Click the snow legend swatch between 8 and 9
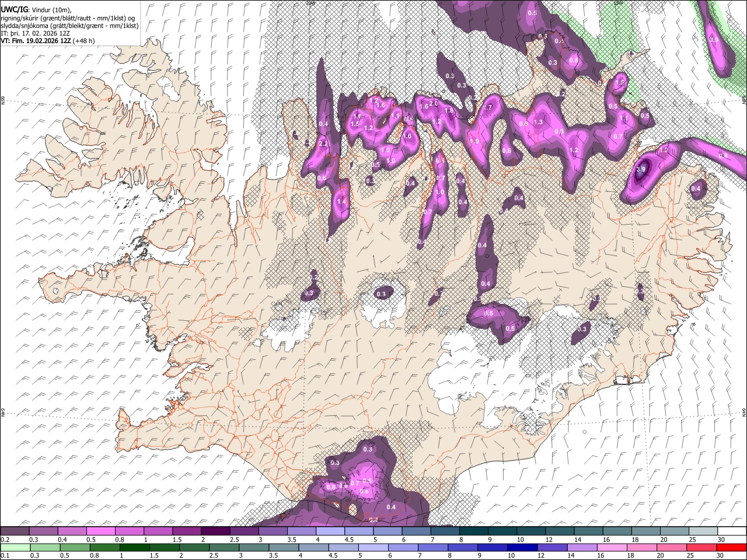The height and width of the screenshot is (560, 747). click(474, 531)
